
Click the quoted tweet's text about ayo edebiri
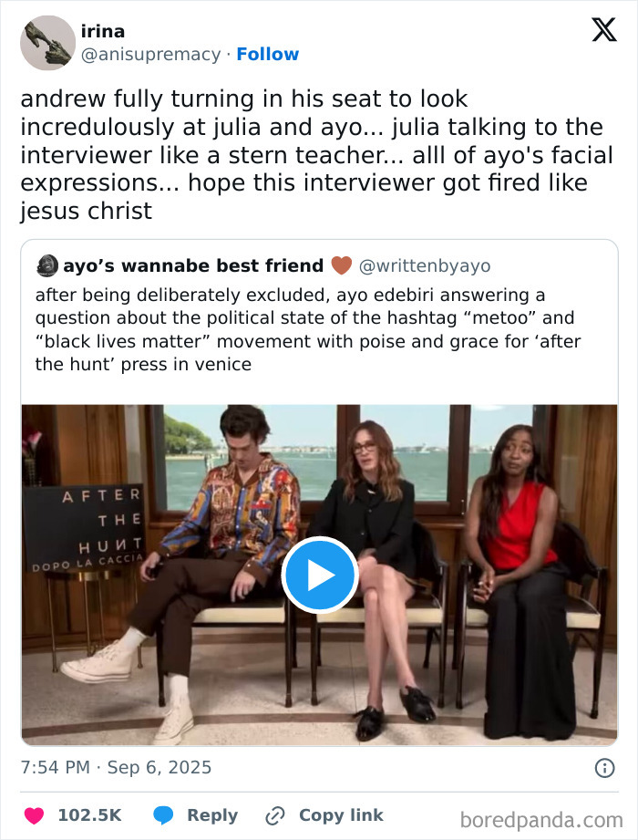(x=310, y=329)
